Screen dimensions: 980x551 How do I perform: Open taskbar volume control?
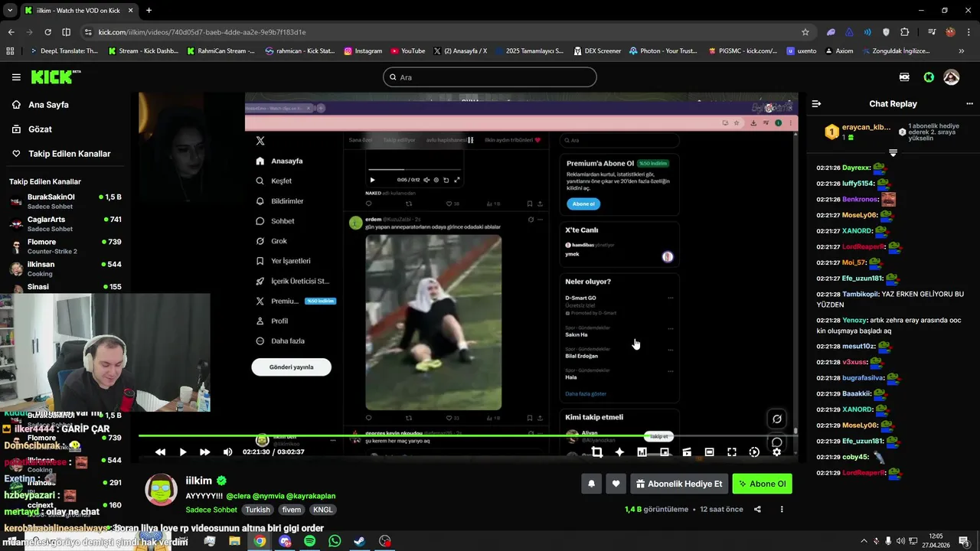coord(901,541)
